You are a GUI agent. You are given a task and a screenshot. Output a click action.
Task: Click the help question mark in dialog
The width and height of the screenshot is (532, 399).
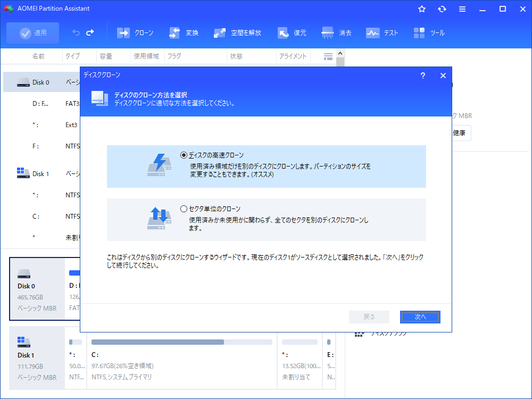(423, 76)
